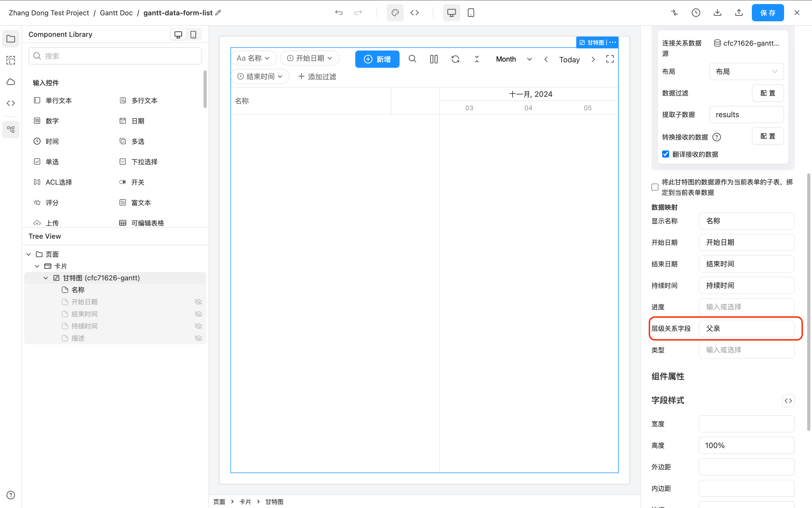The image size is (812, 508).
Task: Open the 结束时间 filter dropdown
Action: click(260, 77)
